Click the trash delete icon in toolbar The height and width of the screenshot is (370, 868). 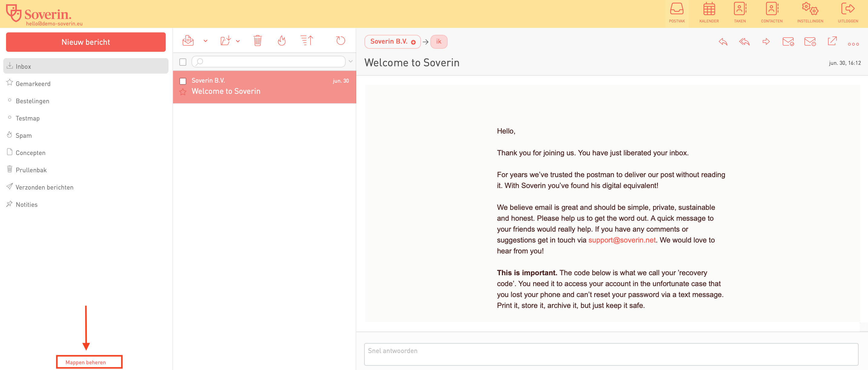[257, 41]
